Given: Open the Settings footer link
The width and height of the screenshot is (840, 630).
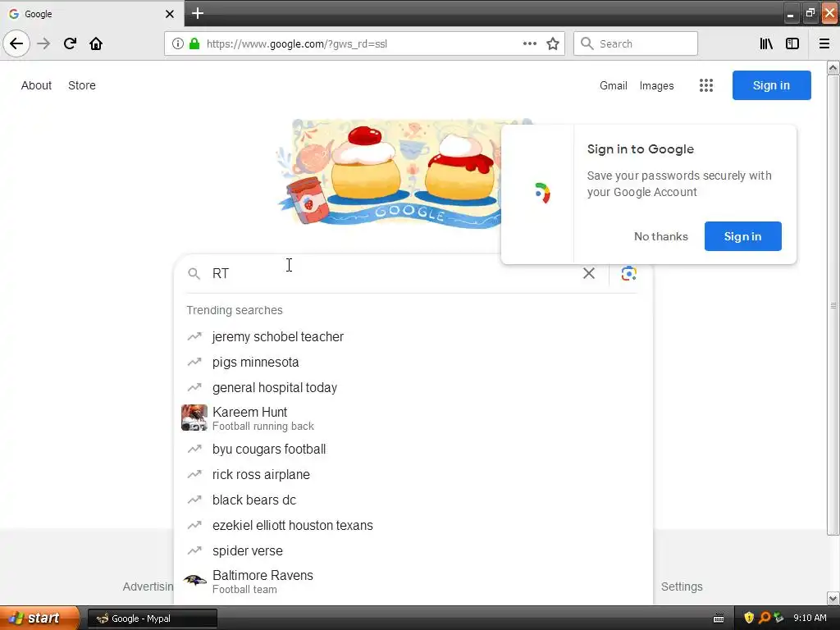Looking at the screenshot, I should 682,587.
